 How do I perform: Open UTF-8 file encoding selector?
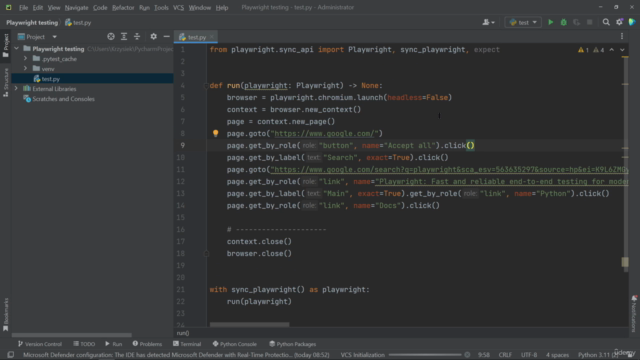[529, 355]
